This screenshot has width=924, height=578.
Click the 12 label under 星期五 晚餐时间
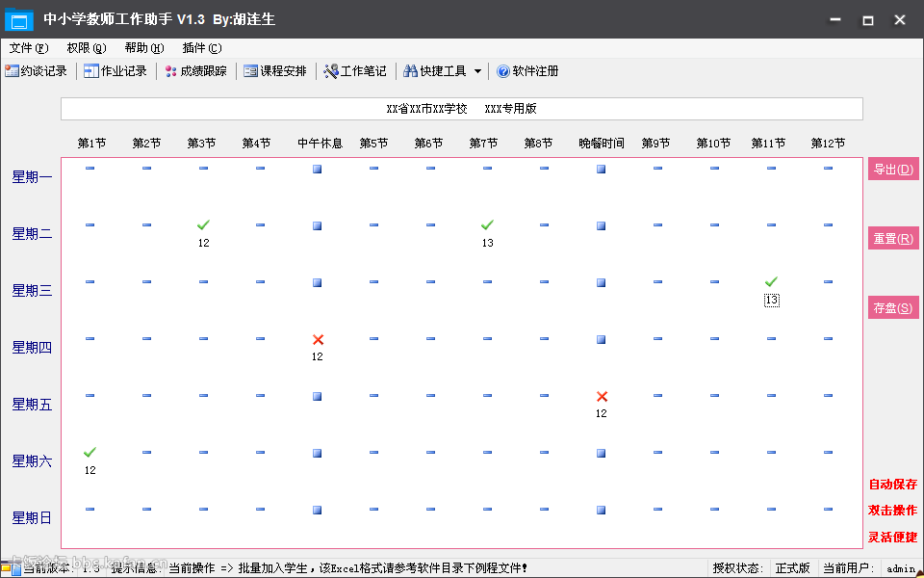click(x=601, y=413)
